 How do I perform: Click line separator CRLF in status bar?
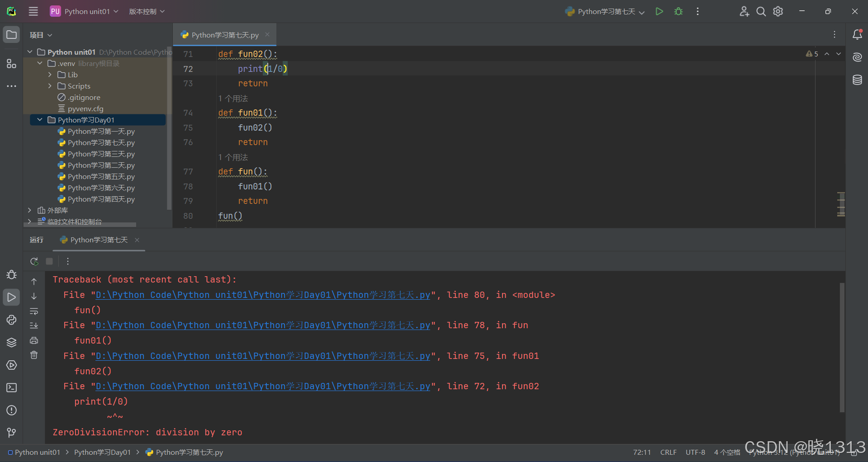coord(668,452)
